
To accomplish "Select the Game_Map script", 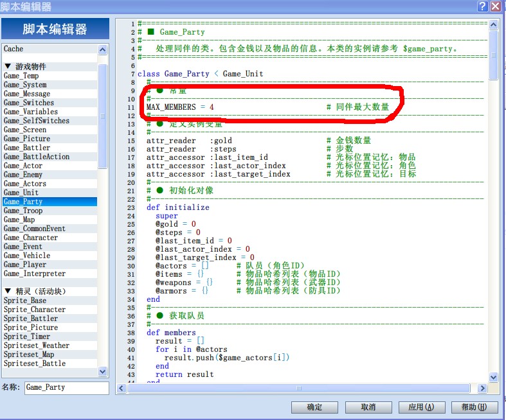I will [x=50, y=220].
